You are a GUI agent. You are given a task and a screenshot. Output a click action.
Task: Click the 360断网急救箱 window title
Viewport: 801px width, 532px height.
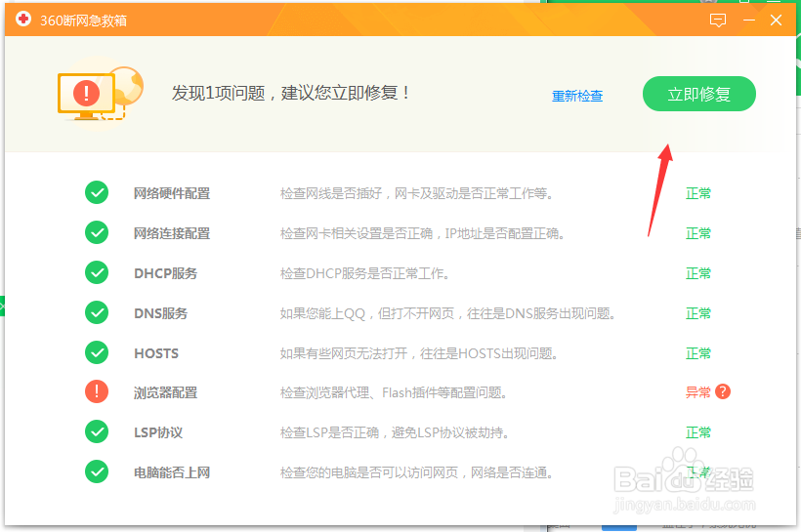pos(83,20)
